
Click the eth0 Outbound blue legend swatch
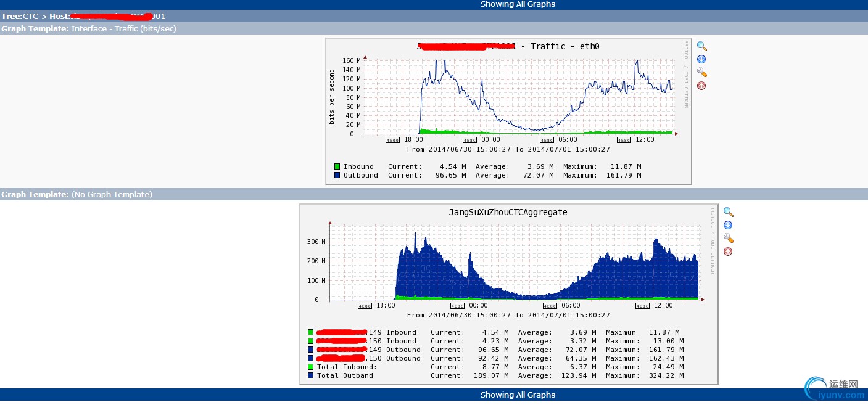pos(337,175)
